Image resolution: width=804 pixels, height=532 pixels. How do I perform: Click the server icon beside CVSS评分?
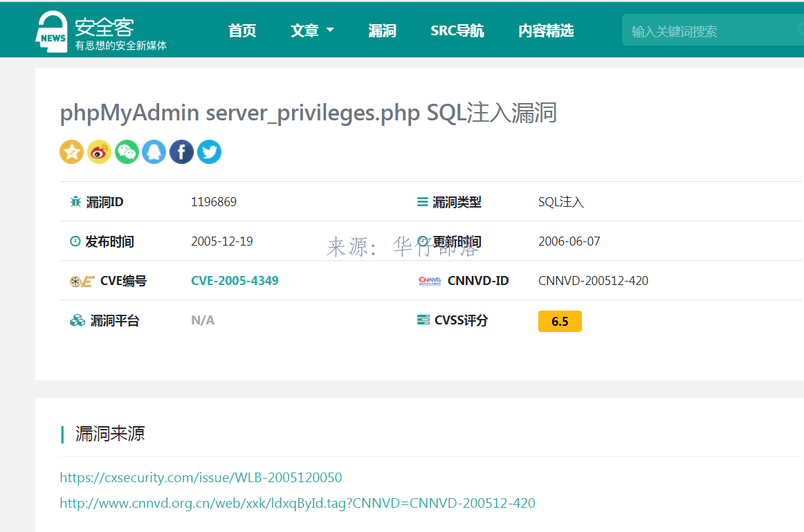423,320
